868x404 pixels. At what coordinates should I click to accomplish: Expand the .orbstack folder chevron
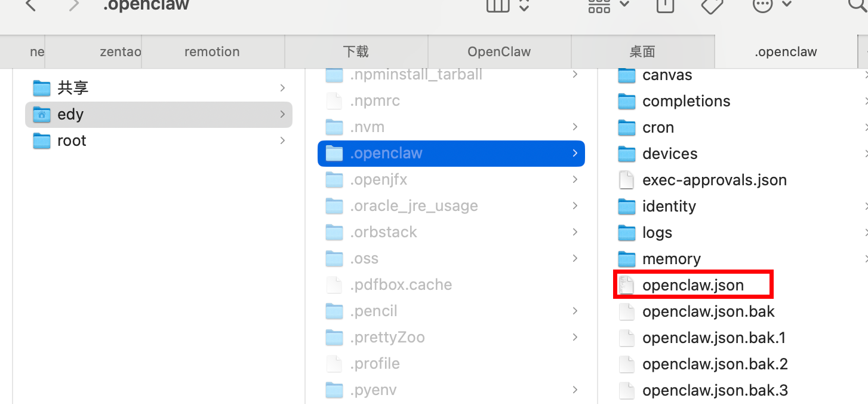[574, 232]
